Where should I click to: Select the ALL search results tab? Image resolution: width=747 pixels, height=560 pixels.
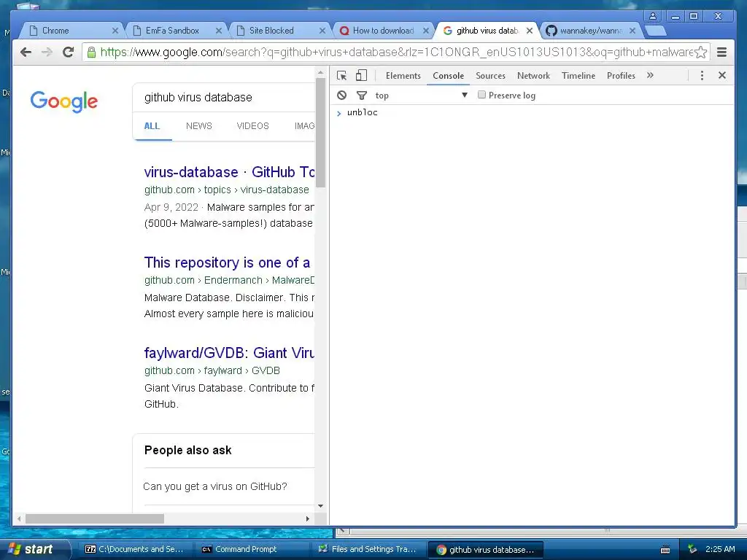click(x=152, y=125)
